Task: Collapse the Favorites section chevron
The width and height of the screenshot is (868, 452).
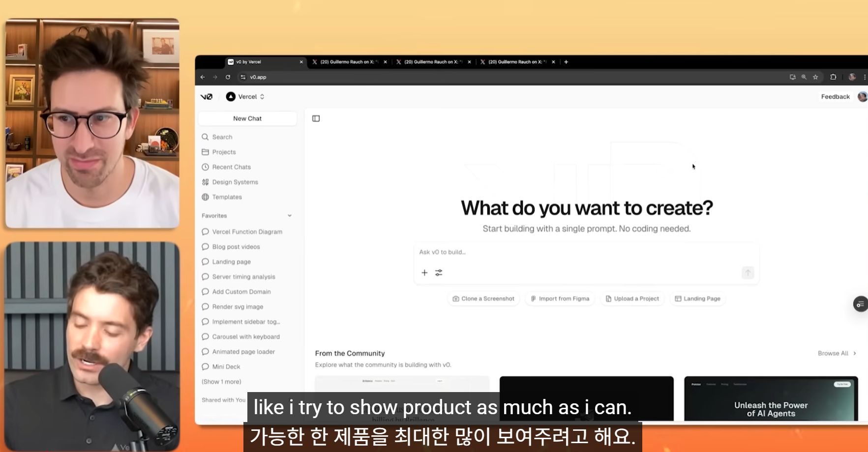Action: coord(290,216)
